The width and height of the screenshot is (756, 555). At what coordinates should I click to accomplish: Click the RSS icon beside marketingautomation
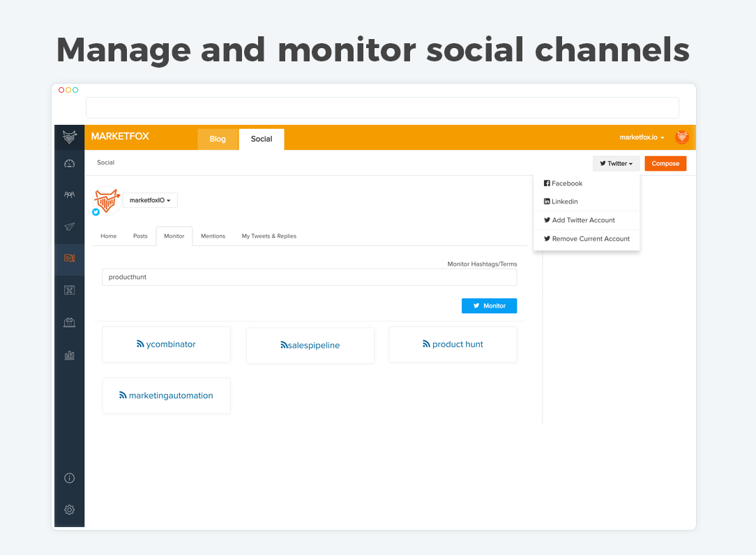coord(123,395)
